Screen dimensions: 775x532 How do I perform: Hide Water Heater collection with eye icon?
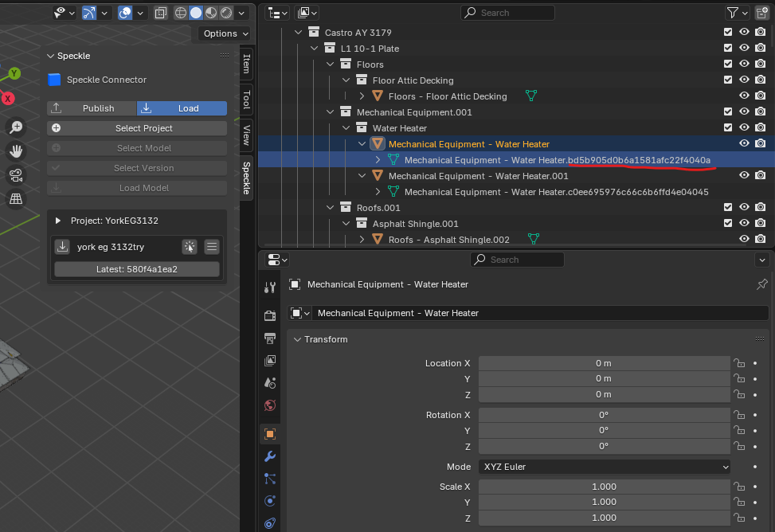744,127
